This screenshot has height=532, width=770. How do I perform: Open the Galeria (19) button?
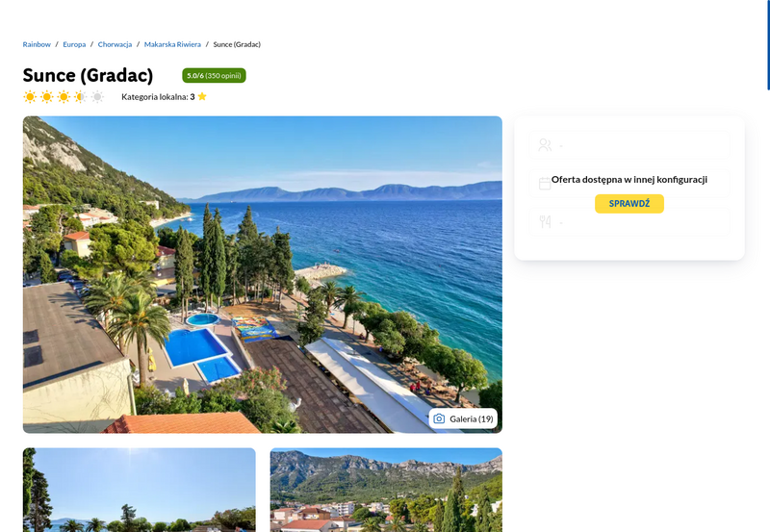pyautogui.click(x=463, y=418)
